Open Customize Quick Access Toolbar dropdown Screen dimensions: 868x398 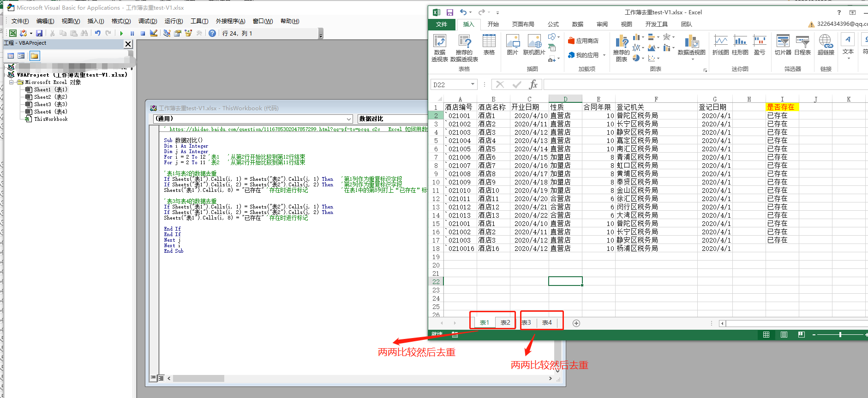(497, 12)
